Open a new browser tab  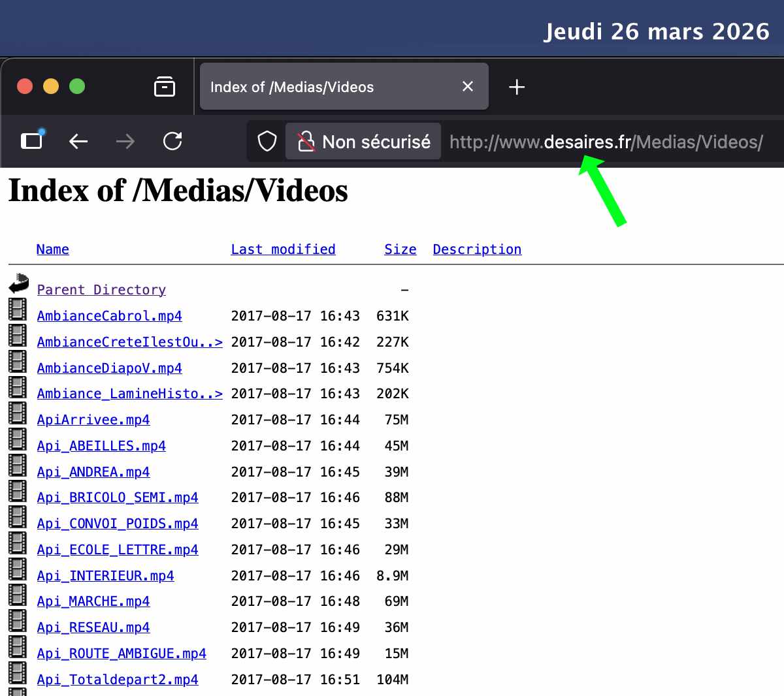click(517, 87)
